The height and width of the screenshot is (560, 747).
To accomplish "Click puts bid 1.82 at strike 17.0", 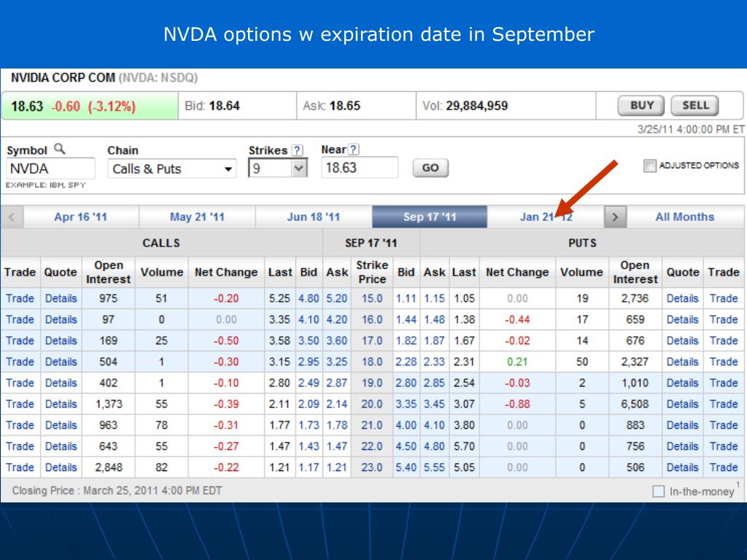I will [x=406, y=341].
